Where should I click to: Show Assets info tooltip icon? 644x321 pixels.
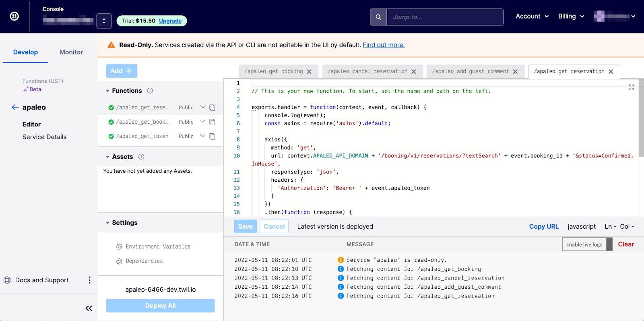[x=141, y=157]
